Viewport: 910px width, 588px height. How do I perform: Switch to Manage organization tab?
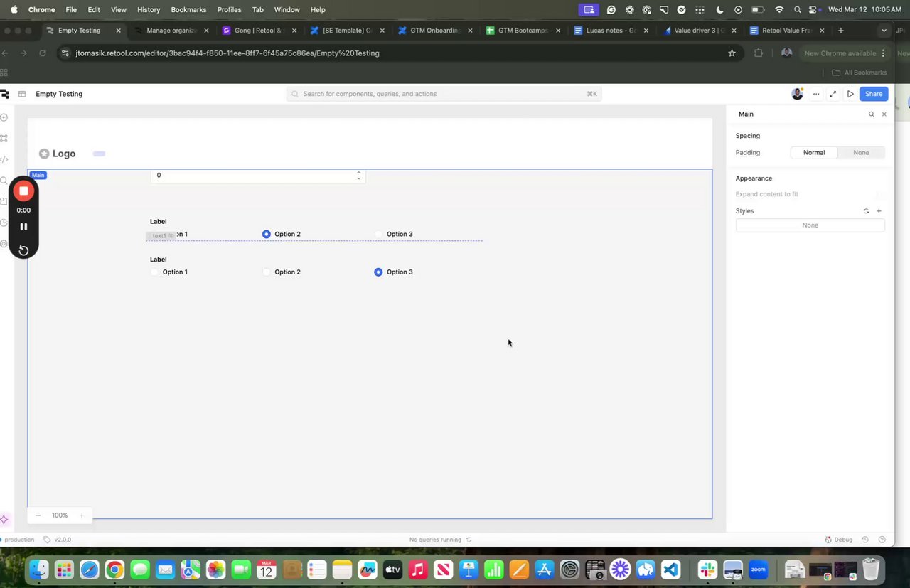tap(171, 31)
